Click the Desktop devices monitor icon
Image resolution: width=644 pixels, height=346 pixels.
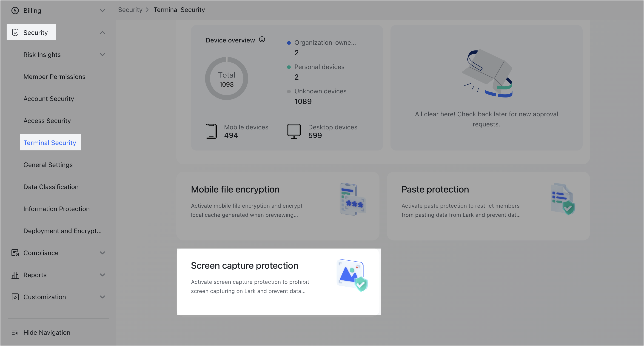pyautogui.click(x=294, y=131)
